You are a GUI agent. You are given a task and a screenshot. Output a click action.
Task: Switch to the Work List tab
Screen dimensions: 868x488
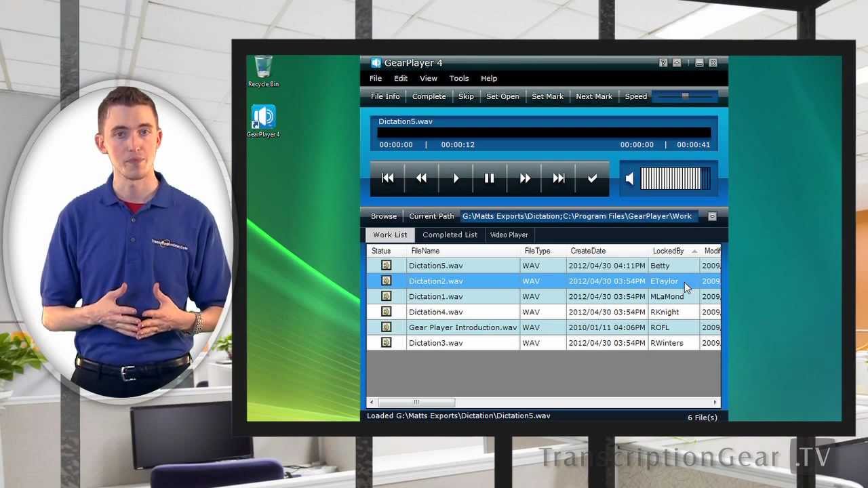(x=390, y=235)
